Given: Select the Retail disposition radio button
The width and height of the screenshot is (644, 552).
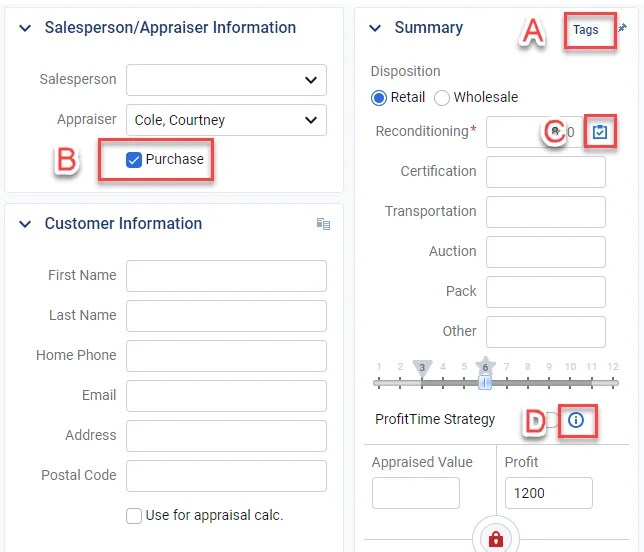Looking at the screenshot, I should [x=379, y=98].
